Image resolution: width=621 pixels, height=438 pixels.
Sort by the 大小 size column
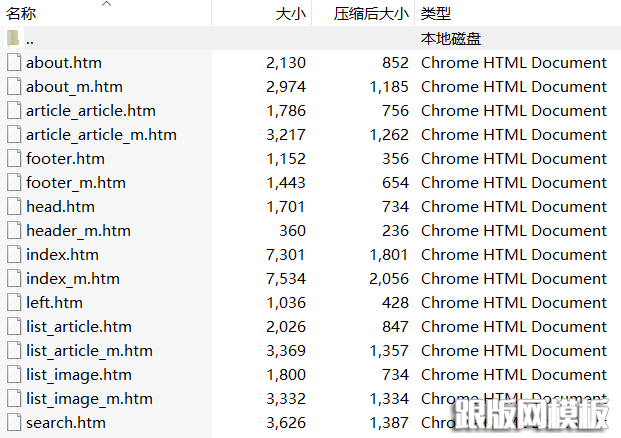(290, 14)
